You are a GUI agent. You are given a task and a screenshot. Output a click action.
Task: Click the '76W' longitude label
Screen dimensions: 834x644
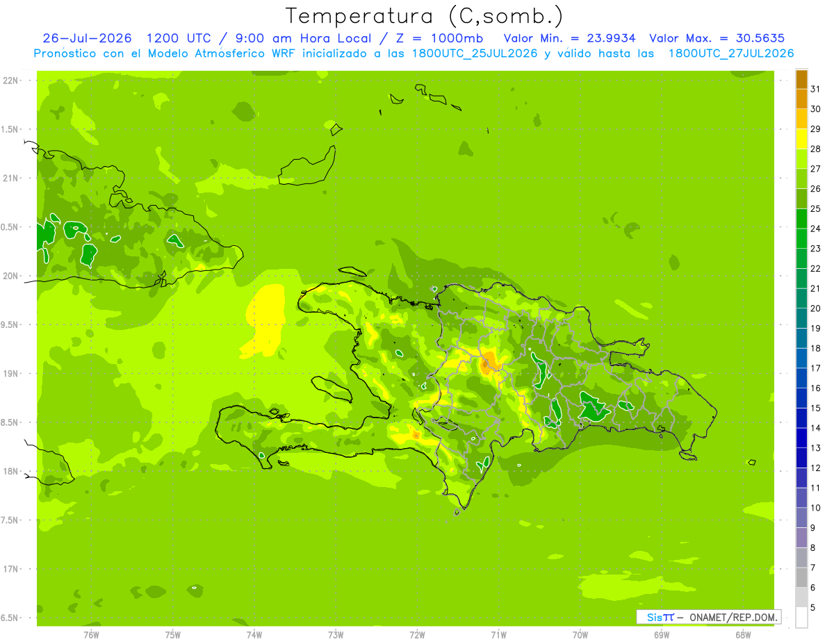(x=91, y=634)
